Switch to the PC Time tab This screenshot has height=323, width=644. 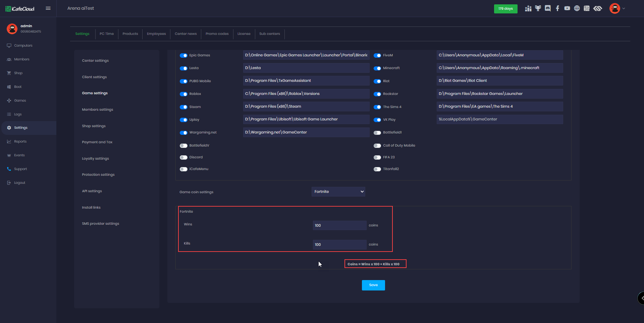point(107,34)
